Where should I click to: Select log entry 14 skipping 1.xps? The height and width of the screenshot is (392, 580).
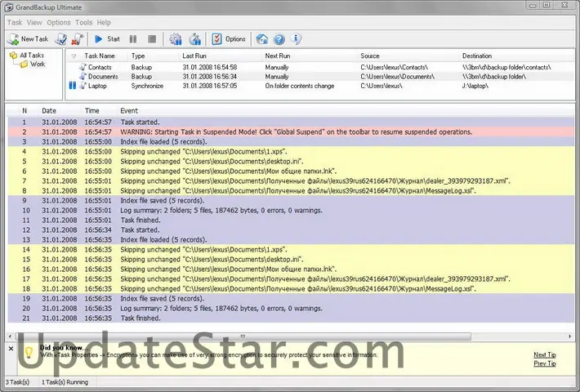[291, 249]
